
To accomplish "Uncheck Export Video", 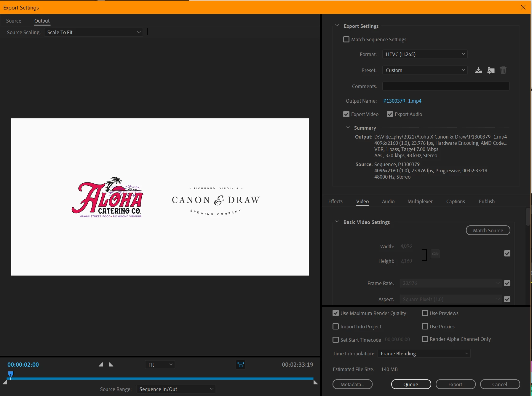I will 346,114.
